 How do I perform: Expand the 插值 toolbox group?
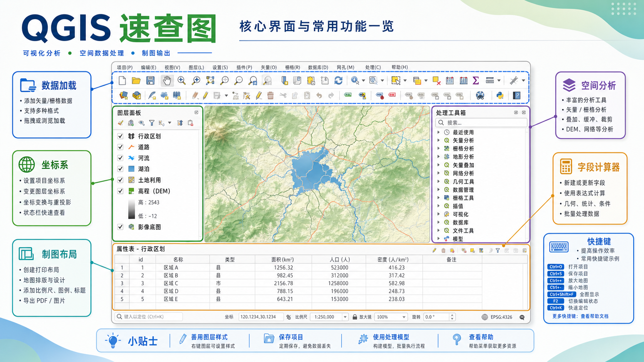(438, 206)
